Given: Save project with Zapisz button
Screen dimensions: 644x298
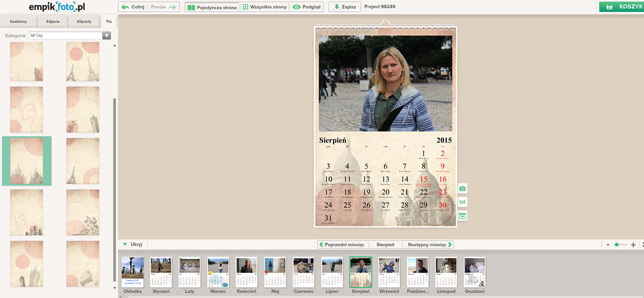Looking at the screenshot, I should tap(345, 8).
